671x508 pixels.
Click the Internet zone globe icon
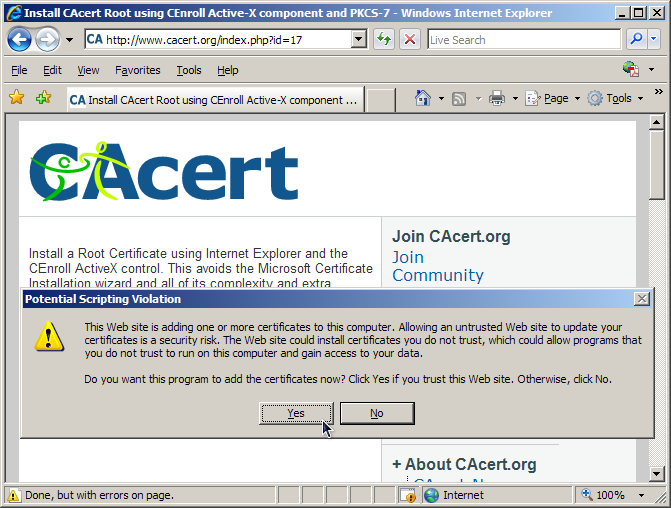(431, 495)
